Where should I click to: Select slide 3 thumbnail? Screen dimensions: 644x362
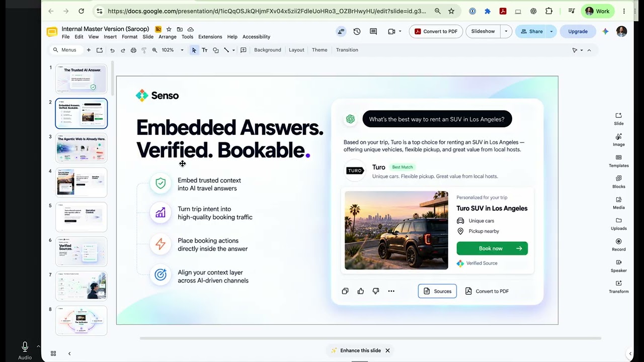tap(82, 148)
